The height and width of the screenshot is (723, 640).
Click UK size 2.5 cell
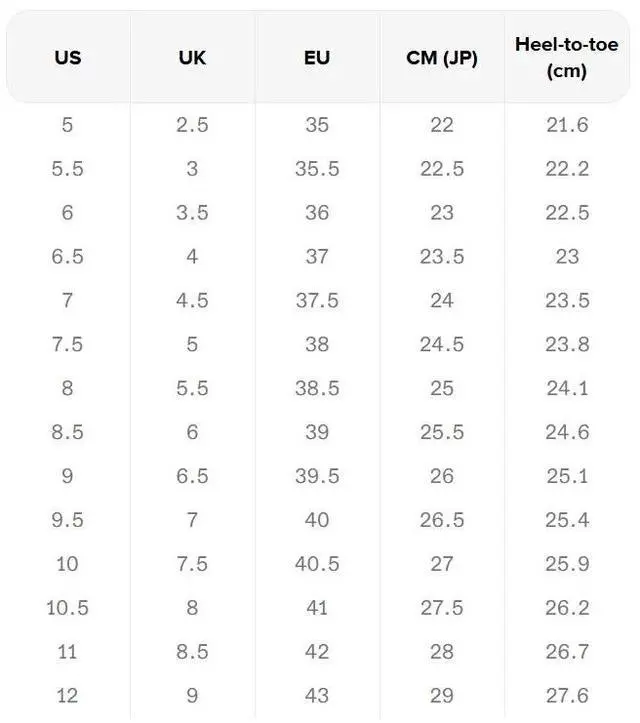pyautogui.click(x=192, y=125)
